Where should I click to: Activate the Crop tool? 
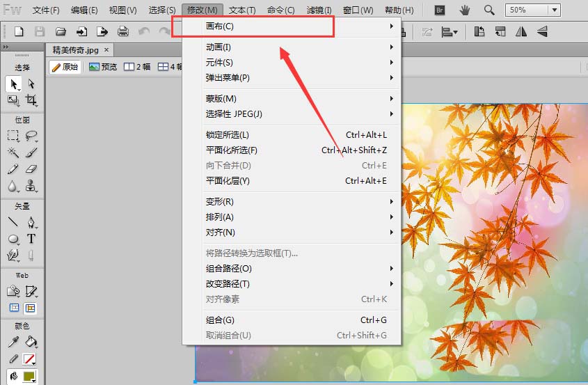pos(31,100)
